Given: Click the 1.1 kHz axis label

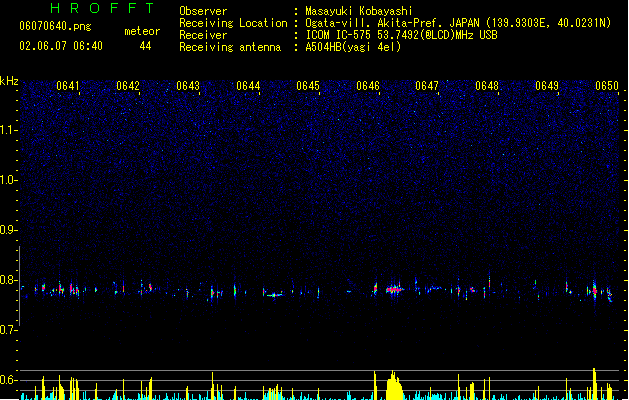Looking at the screenshot, I should (8, 130).
